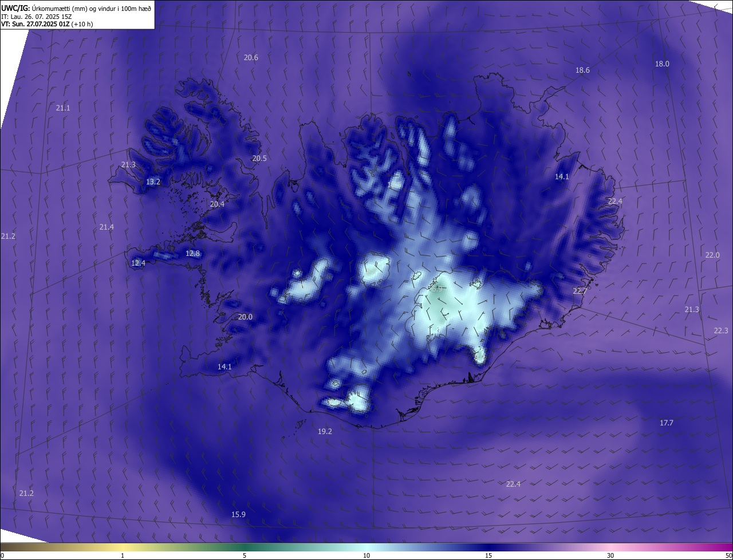Select the 12.8 value label
This screenshot has width=733, height=560.
click(x=192, y=253)
